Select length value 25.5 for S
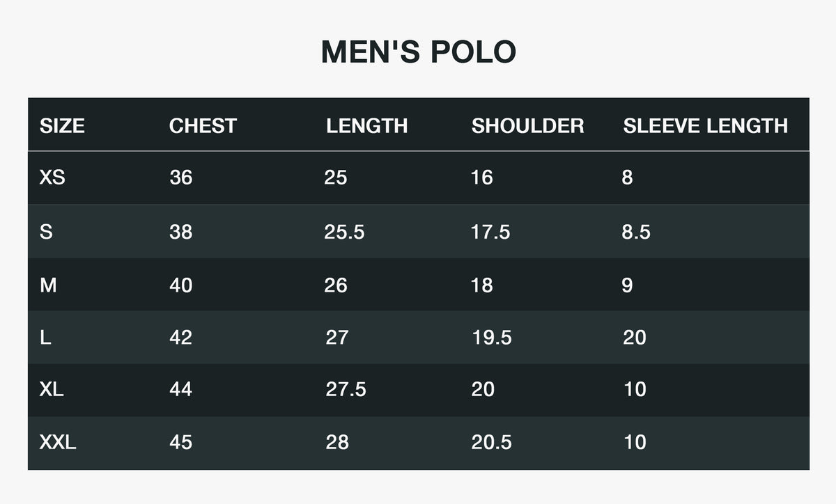Image resolution: width=836 pixels, height=504 pixels. 344,232
